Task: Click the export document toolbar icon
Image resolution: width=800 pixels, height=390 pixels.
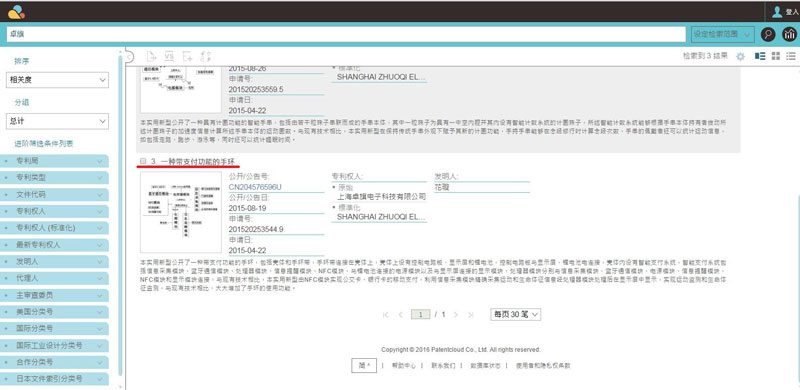Action: pos(151,56)
